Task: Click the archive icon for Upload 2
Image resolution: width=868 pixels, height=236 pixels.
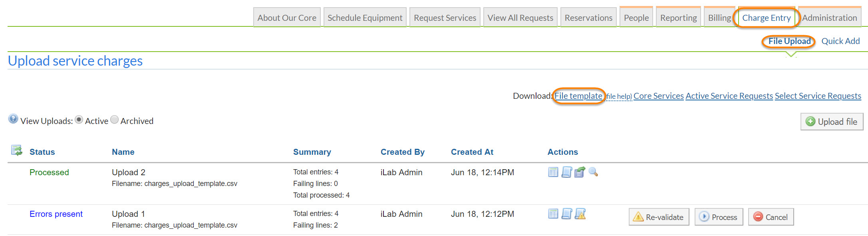Action: (x=580, y=172)
